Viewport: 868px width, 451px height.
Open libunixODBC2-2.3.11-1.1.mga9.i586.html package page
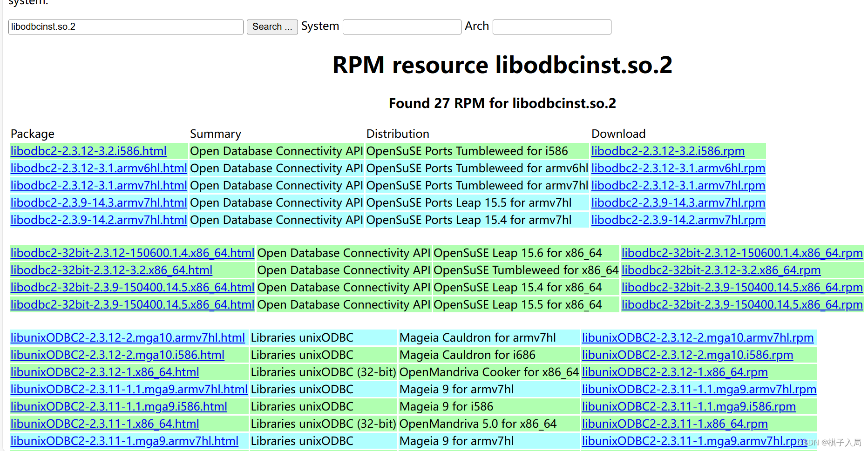point(118,406)
